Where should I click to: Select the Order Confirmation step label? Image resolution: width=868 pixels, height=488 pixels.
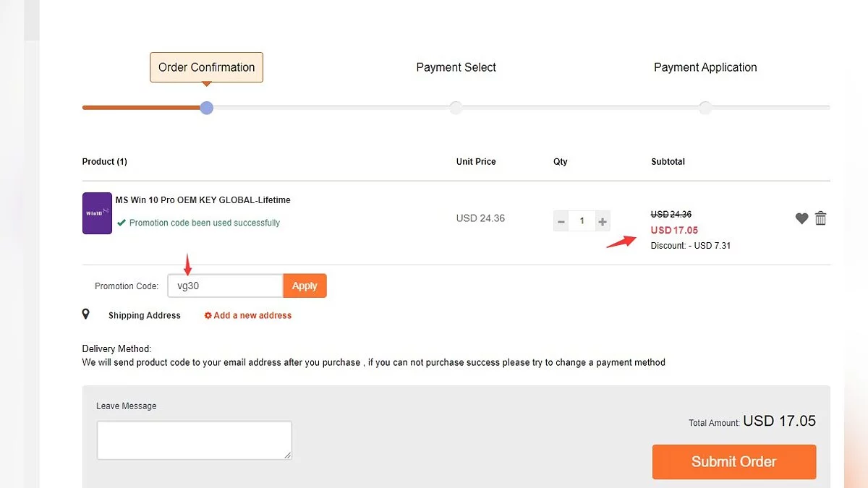click(206, 67)
